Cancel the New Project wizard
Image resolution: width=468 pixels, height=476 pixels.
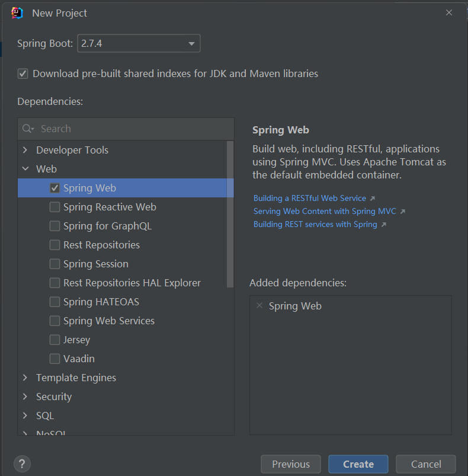pyautogui.click(x=426, y=464)
